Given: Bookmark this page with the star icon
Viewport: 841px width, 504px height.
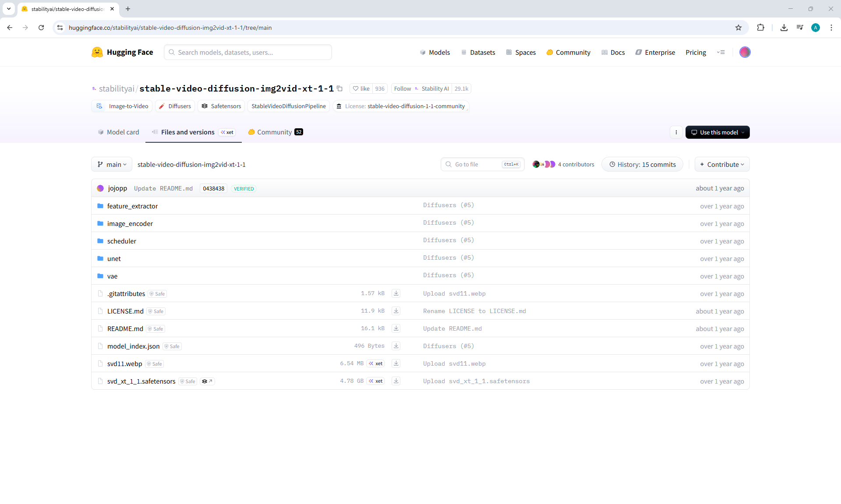Looking at the screenshot, I should [x=739, y=28].
